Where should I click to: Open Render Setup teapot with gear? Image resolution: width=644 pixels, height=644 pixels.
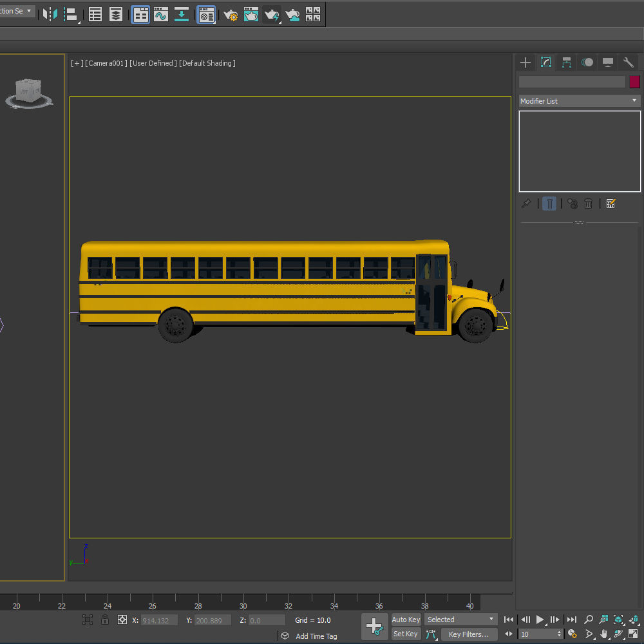click(231, 15)
